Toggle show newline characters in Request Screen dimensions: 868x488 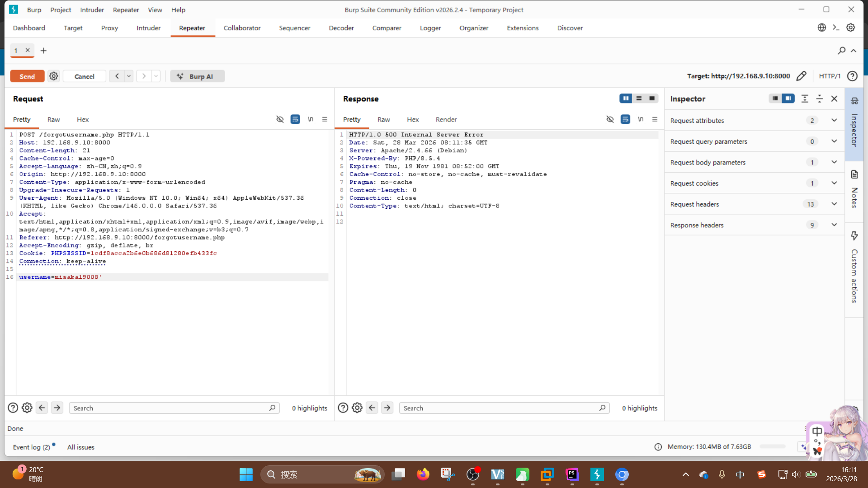[x=311, y=119]
